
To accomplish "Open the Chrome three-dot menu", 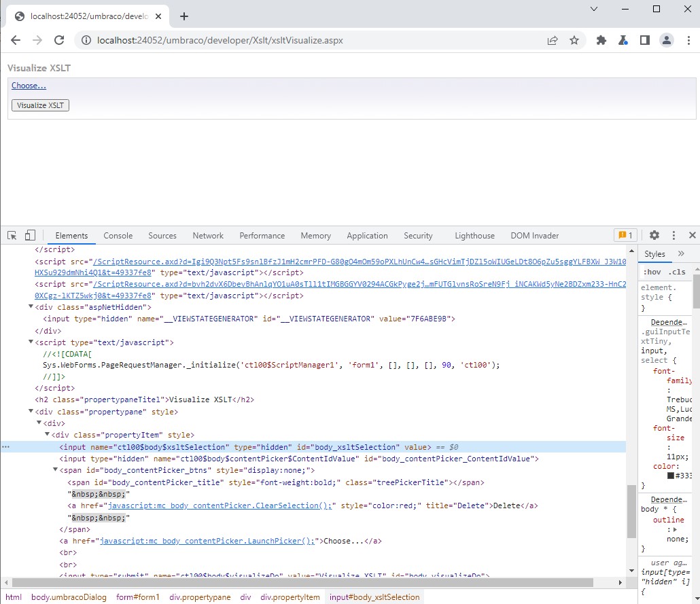I will [688, 40].
